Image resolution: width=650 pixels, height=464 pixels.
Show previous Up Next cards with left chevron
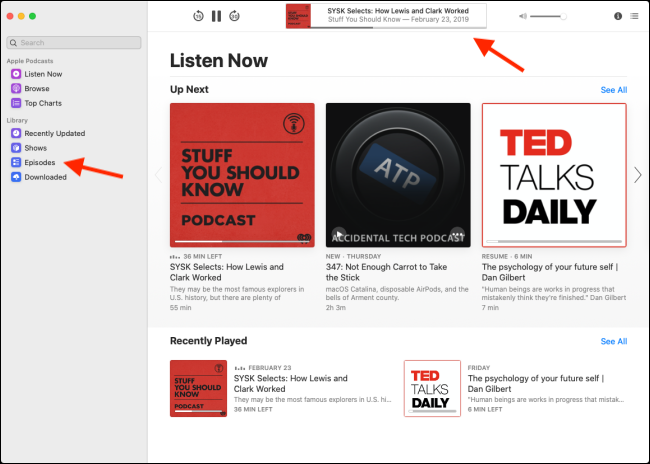[158, 175]
